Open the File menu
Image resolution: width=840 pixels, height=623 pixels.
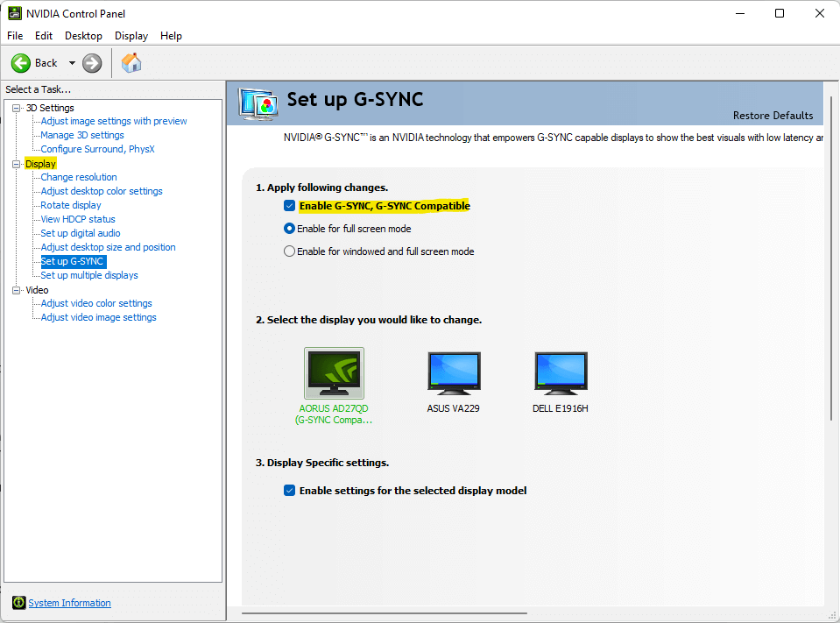15,36
